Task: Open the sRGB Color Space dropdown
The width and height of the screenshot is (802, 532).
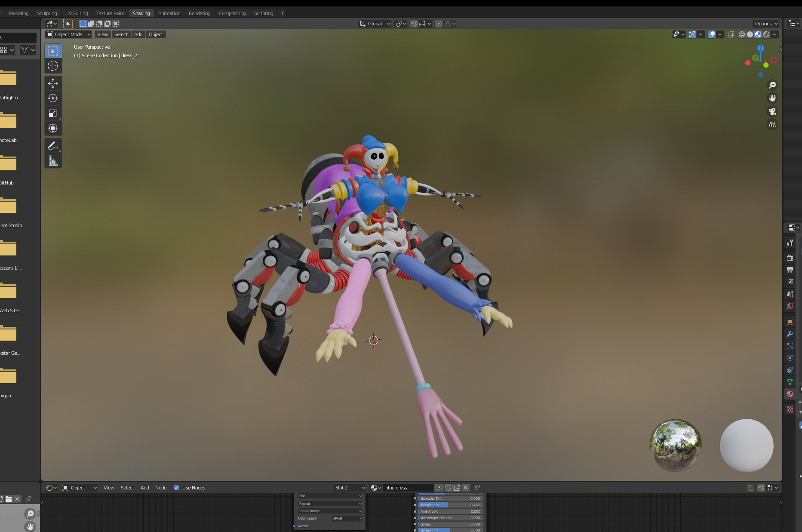Action: point(347,518)
